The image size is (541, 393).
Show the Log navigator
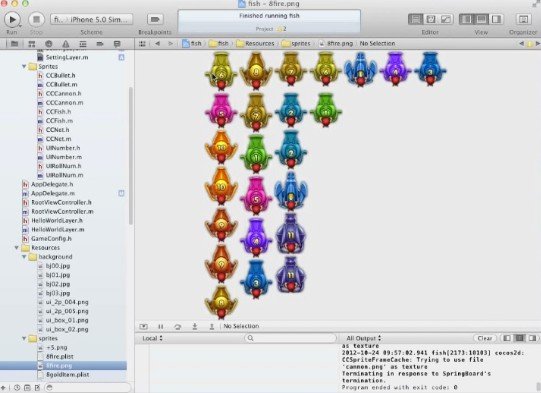click(117, 44)
